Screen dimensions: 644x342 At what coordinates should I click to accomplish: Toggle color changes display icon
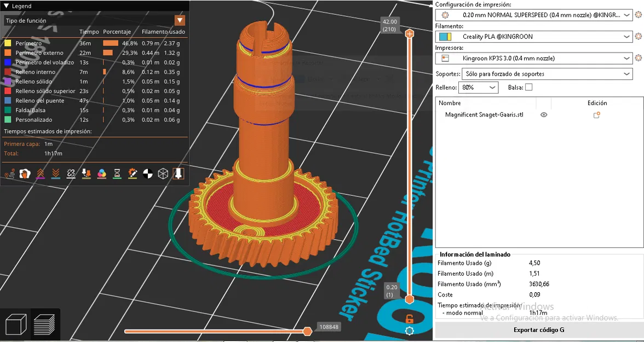102,174
